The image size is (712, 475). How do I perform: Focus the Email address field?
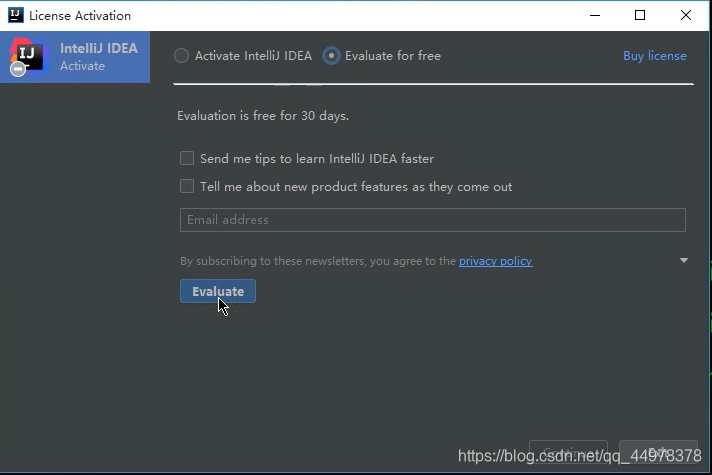(433, 220)
